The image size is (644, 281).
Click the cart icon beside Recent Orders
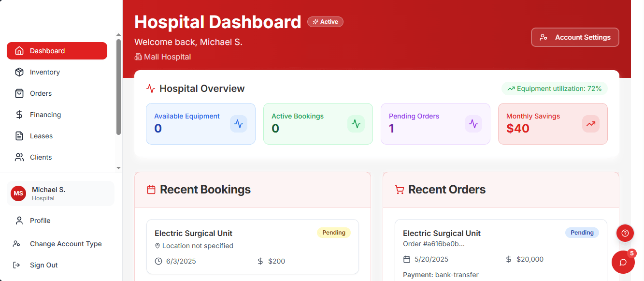pos(400,190)
